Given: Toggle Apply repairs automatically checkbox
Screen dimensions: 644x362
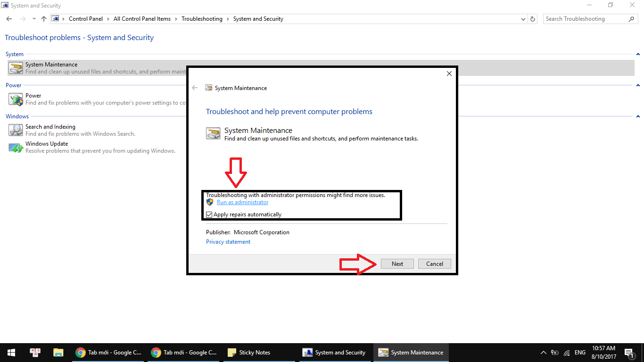Looking at the screenshot, I should [x=209, y=214].
